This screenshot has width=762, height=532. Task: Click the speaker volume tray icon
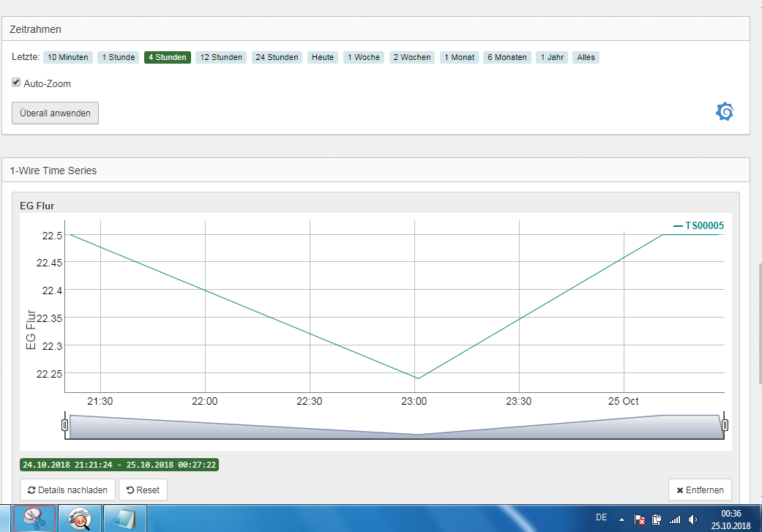point(693,520)
